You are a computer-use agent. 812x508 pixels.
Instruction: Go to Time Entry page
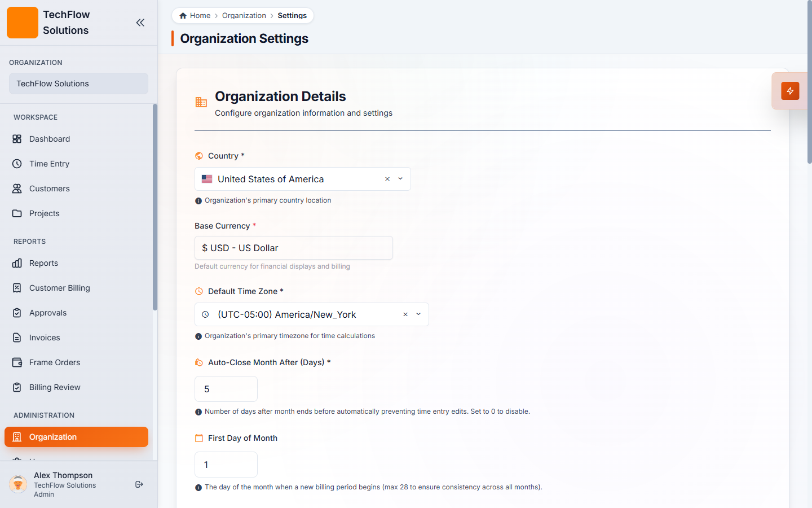tap(76, 164)
